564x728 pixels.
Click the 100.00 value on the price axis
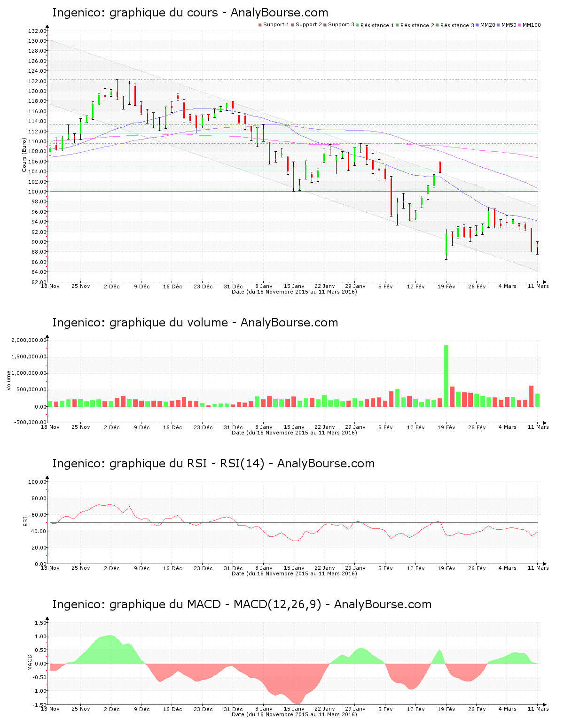pos(37,192)
